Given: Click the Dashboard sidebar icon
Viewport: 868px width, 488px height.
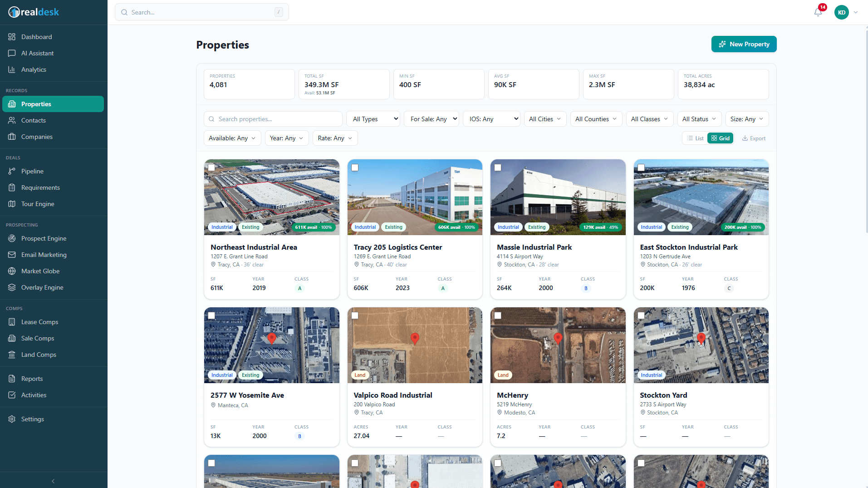Looking at the screenshot, I should pos(12,37).
